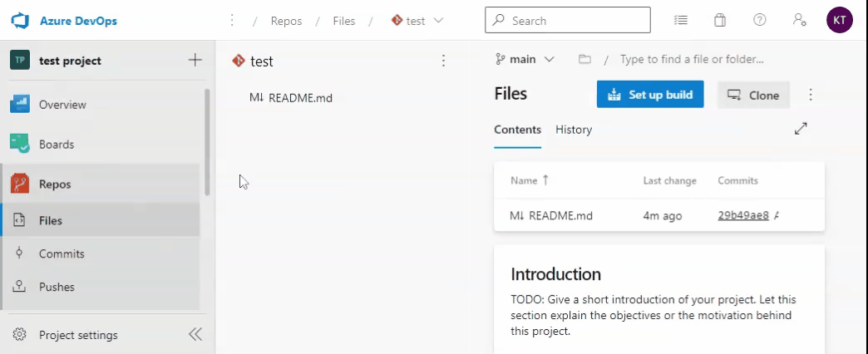Open commit 29b49ae8 link
Screen dimensions: 868x354
(743, 216)
